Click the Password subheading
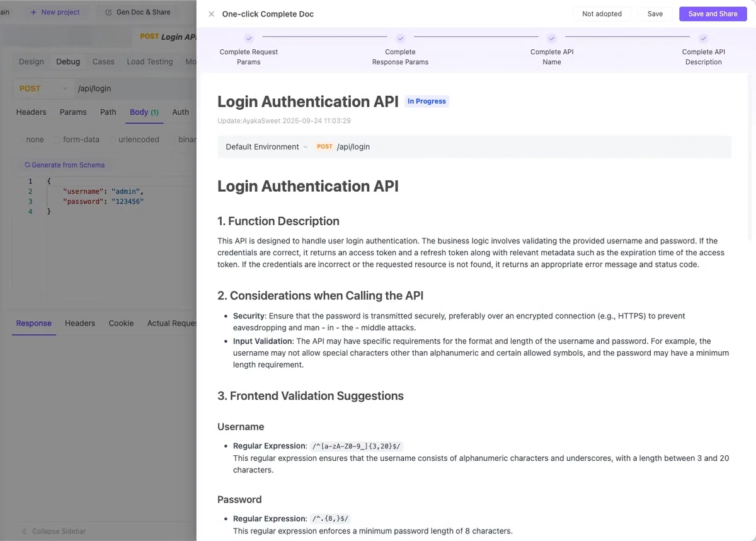Viewport: 756px width, 541px height. [239, 499]
